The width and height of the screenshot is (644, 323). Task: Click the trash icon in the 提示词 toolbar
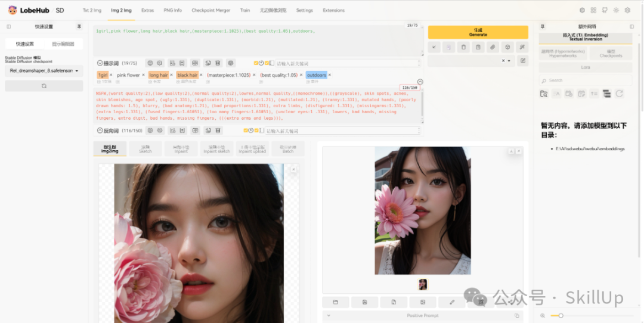point(218,63)
